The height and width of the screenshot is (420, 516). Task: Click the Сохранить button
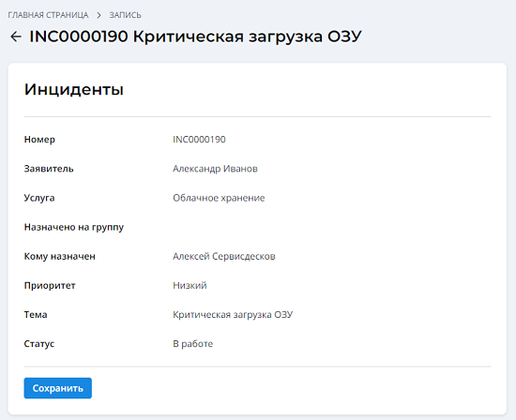tap(58, 388)
